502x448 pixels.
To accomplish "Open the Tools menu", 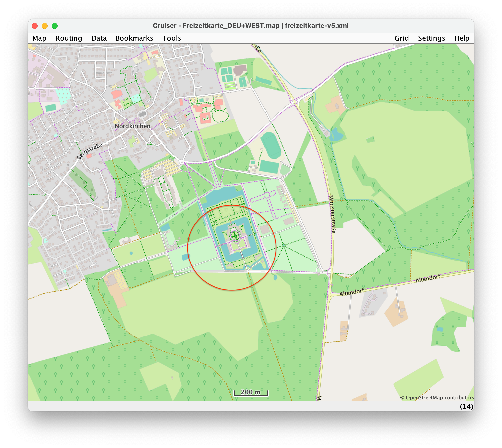I will click(172, 38).
